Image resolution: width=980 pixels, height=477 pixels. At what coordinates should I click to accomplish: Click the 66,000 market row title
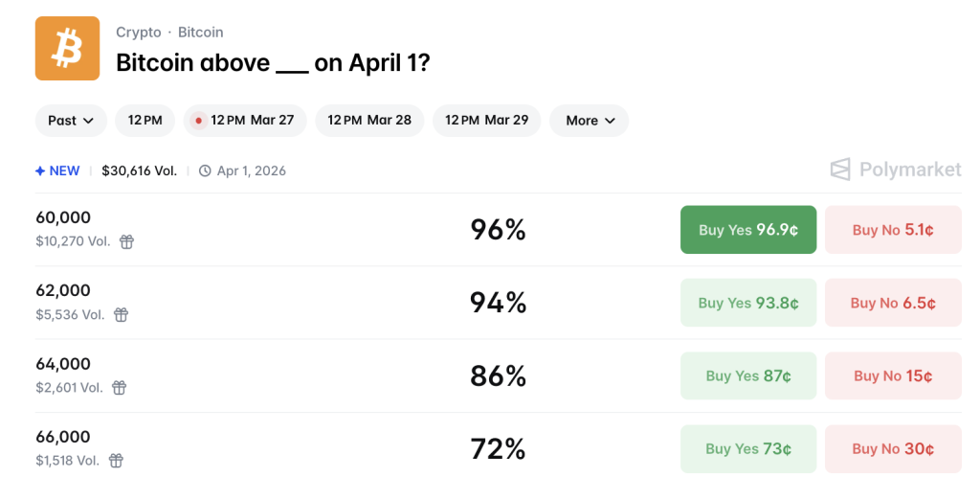pyautogui.click(x=63, y=437)
